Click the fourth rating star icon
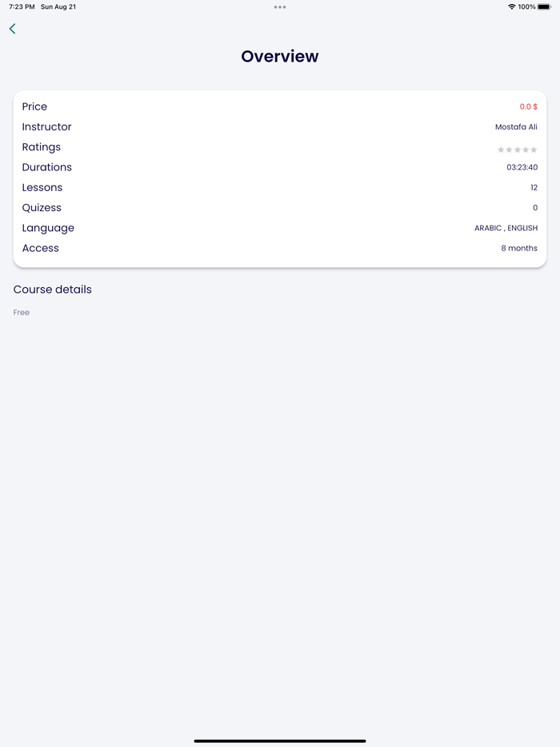 point(526,150)
